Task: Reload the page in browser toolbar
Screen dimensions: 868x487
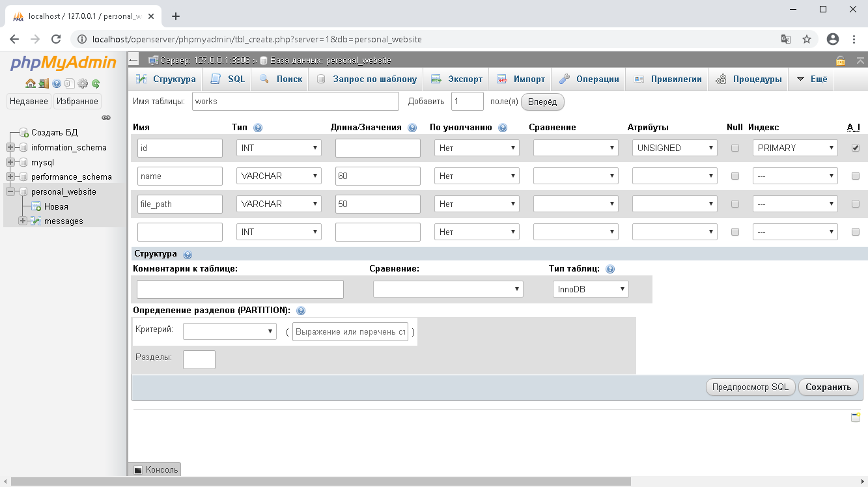Action: 56,39
